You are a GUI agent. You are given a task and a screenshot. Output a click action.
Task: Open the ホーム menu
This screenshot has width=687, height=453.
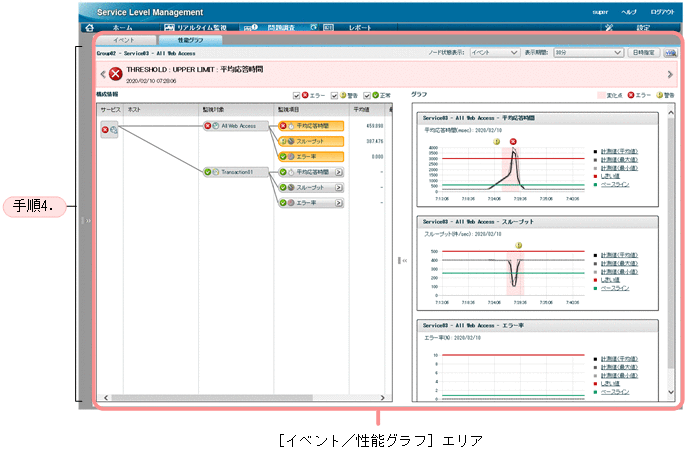122,28
